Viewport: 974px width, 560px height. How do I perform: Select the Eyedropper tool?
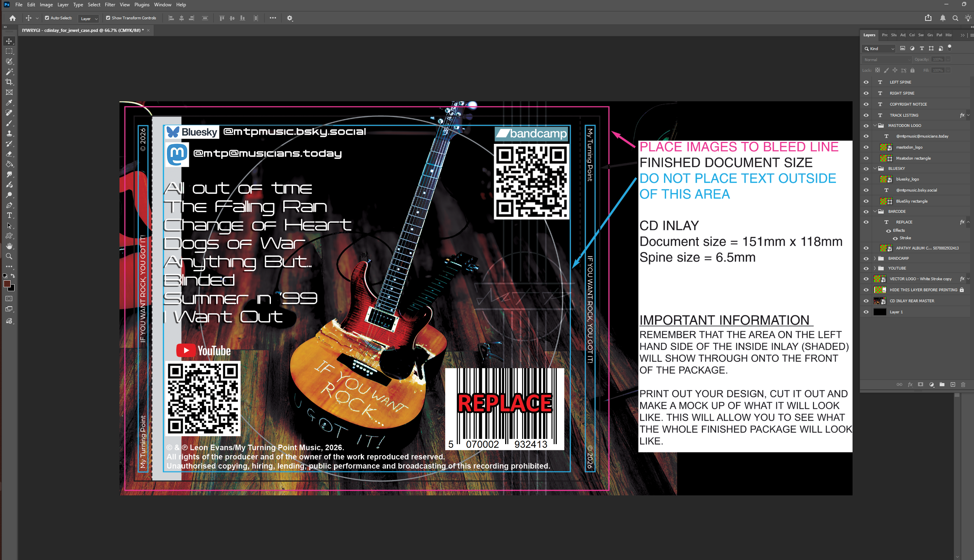tap(9, 103)
